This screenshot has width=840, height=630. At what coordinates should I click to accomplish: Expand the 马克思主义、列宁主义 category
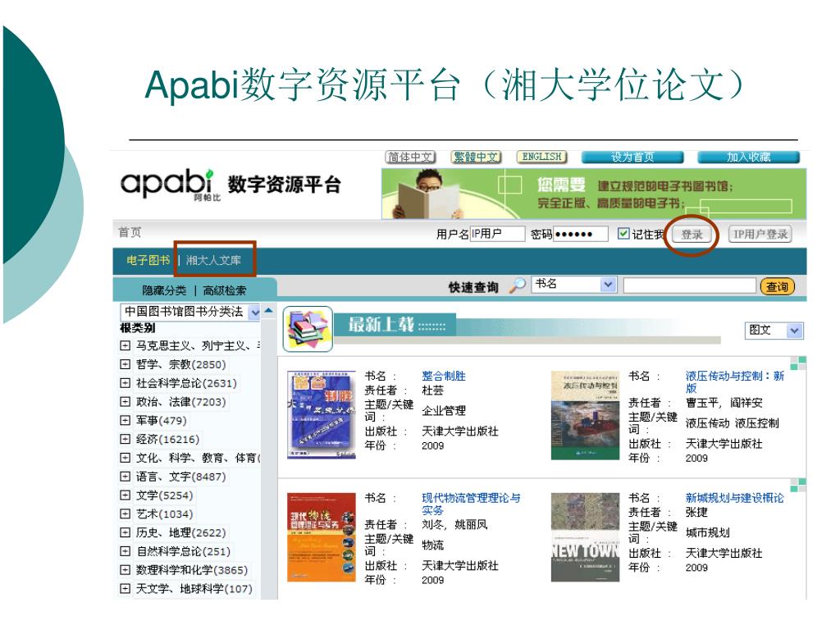[x=125, y=346]
